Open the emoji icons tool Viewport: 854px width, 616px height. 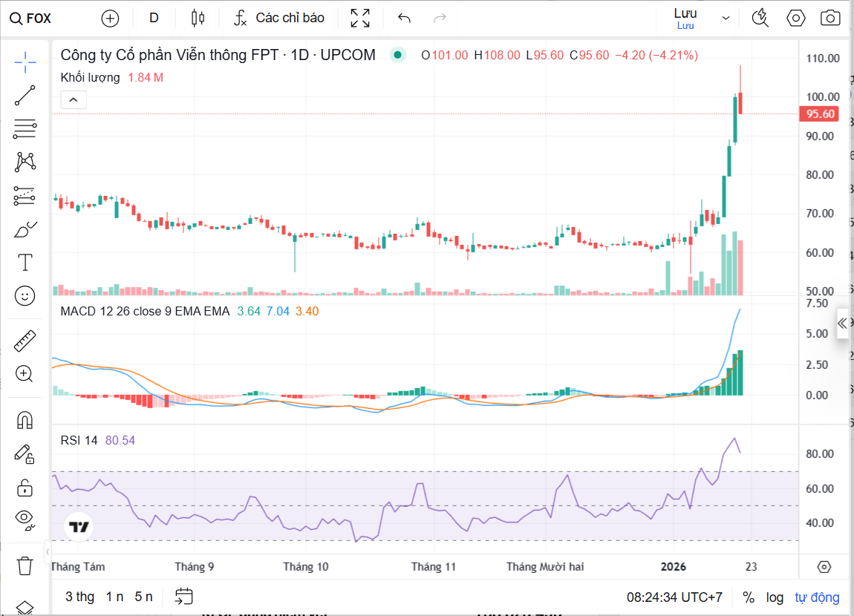[x=25, y=296]
